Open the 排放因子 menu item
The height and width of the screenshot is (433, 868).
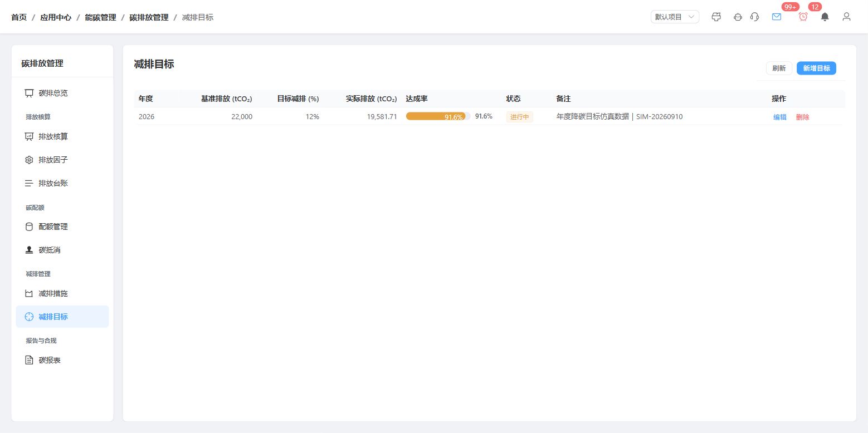62,160
